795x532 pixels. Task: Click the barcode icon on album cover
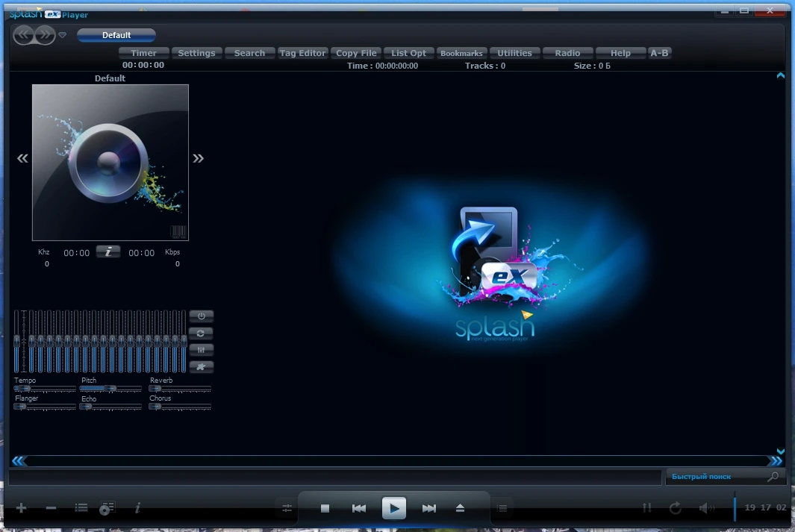[x=178, y=231]
